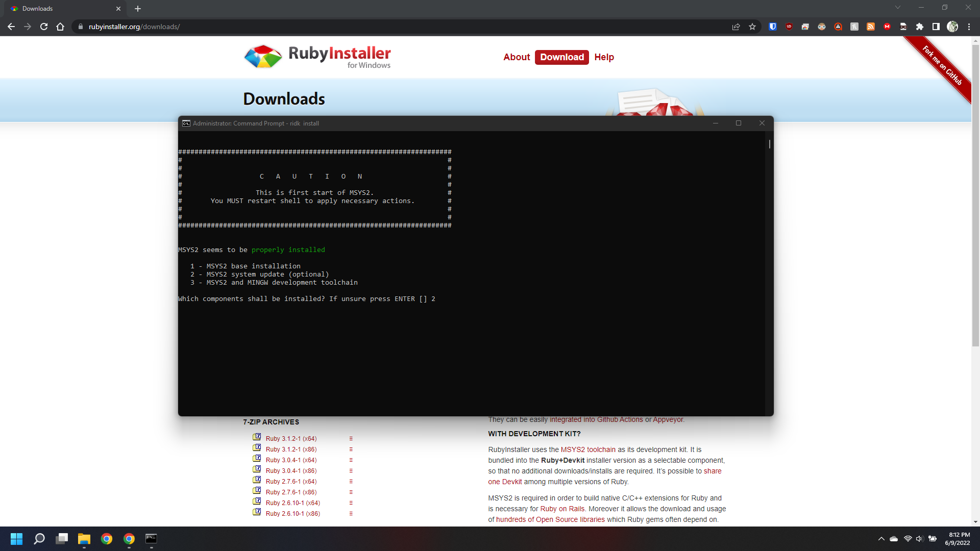Expand details icon beside Ruby 2.6.10-1 (x86)
Screen dimensions: 980x551
(351, 514)
